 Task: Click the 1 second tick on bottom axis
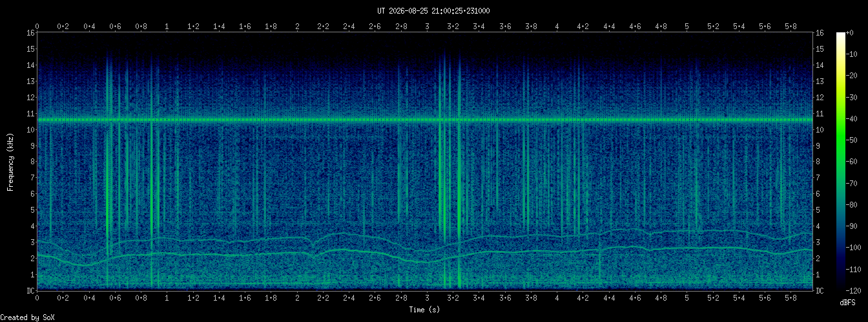click(x=167, y=299)
